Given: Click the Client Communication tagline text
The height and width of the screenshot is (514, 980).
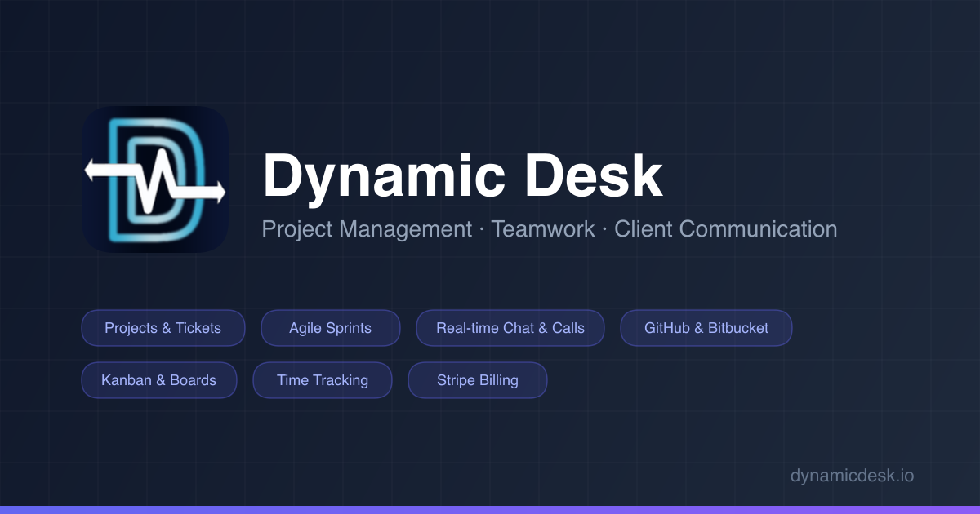Looking at the screenshot, I should coord(726,229).
